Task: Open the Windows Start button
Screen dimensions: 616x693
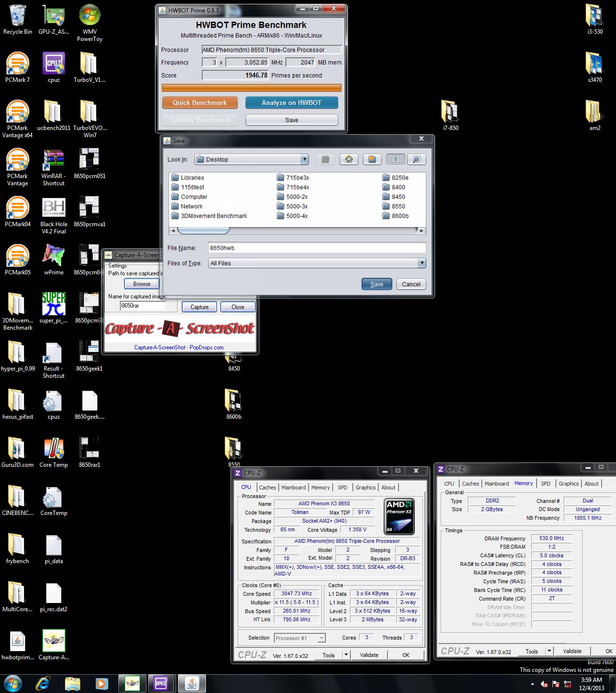Action: (x=13, y=683)
